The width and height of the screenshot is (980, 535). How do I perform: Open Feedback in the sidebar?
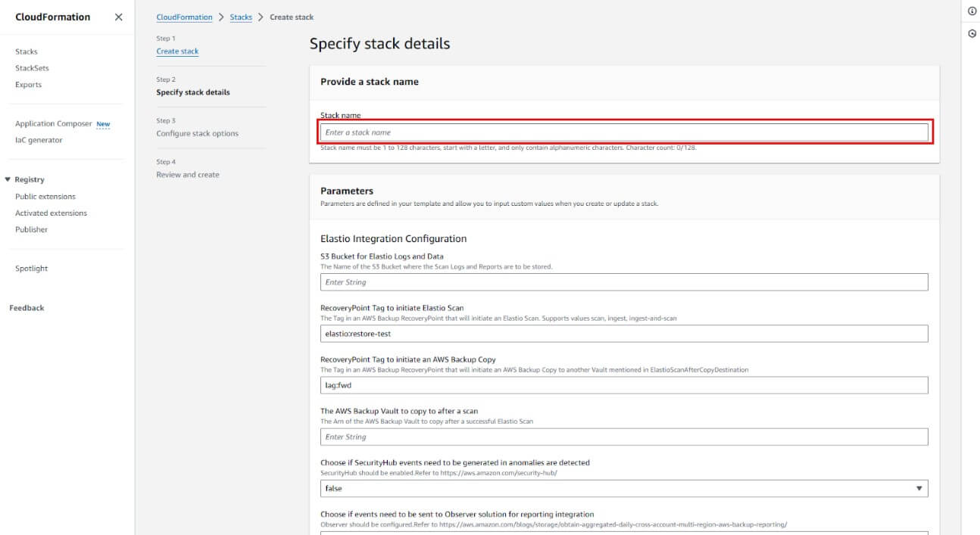[x=27, y=308]
